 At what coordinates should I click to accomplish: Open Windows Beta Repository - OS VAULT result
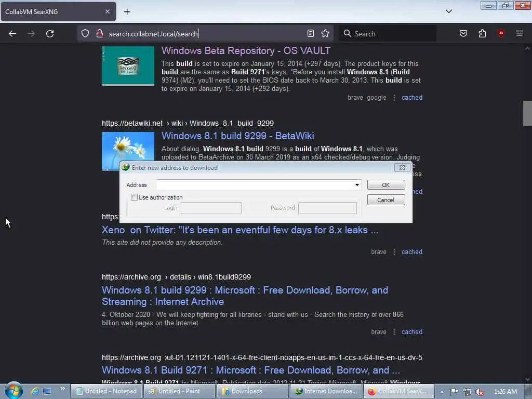coord(246,50)
